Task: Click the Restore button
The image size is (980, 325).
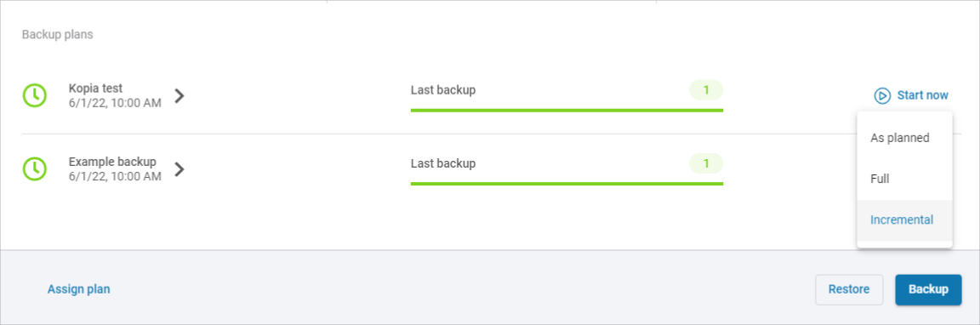Action: pos(849,289)
